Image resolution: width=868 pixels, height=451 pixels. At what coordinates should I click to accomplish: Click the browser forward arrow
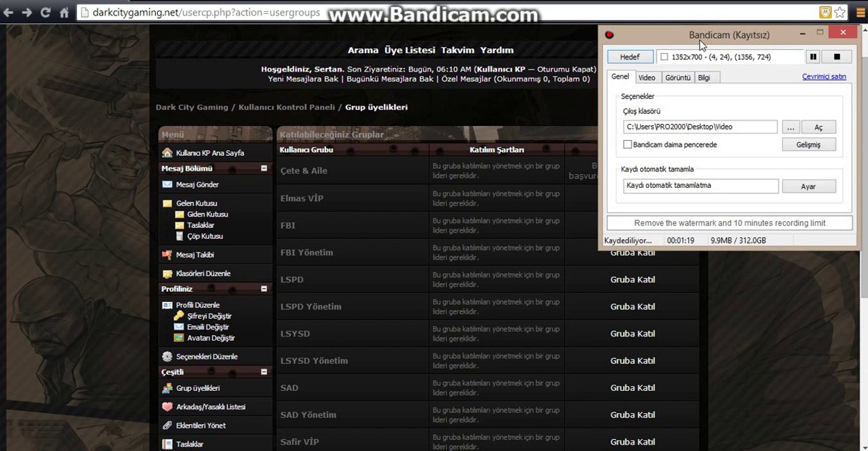(27, 13)
